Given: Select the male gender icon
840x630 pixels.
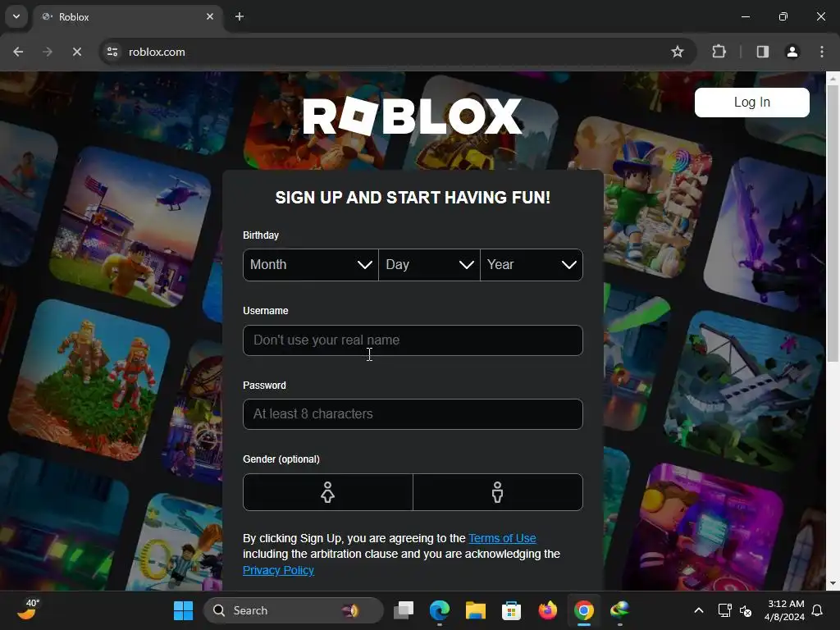Looking at the screenshot, I should pyautogui.click(x=498, y=492).
